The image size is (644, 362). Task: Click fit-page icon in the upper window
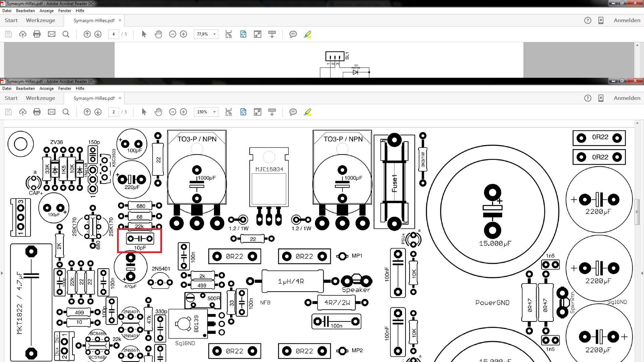243,34
